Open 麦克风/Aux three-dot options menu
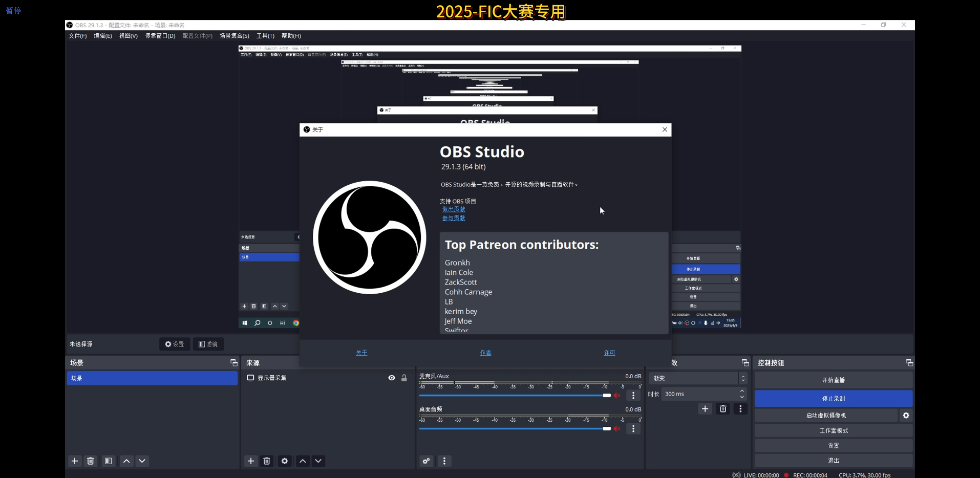The width and height of the screenshot is (980, 478). click(x=633, y=396)
